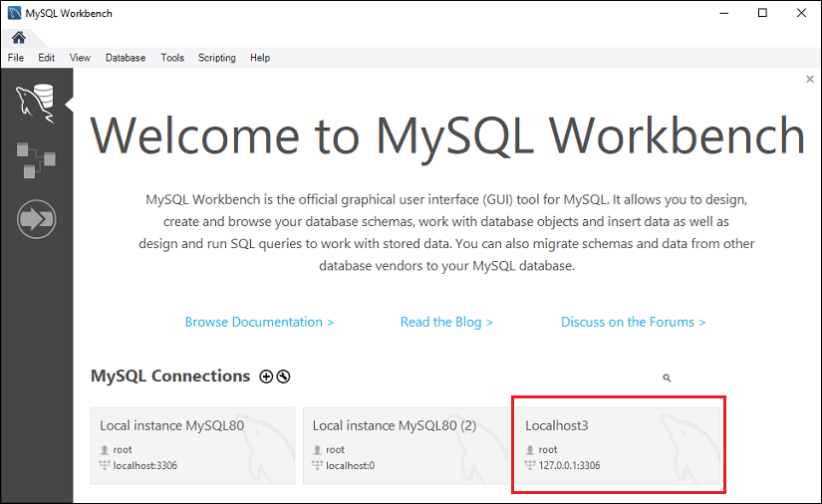Open Manage connections wrench icon
The image size is (822, 504).
pos(283,377)
